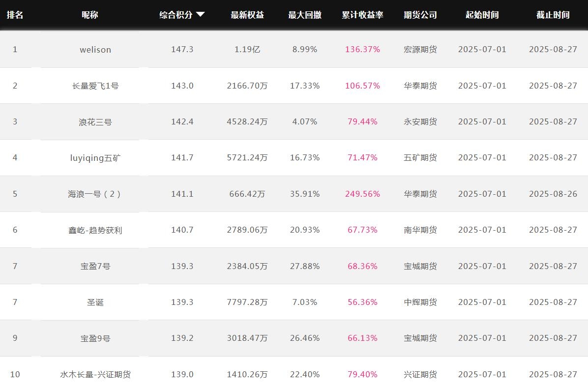The image size is (588, 391).
Task: Click the 142.4 score cell
Action: tap(182, 121)
